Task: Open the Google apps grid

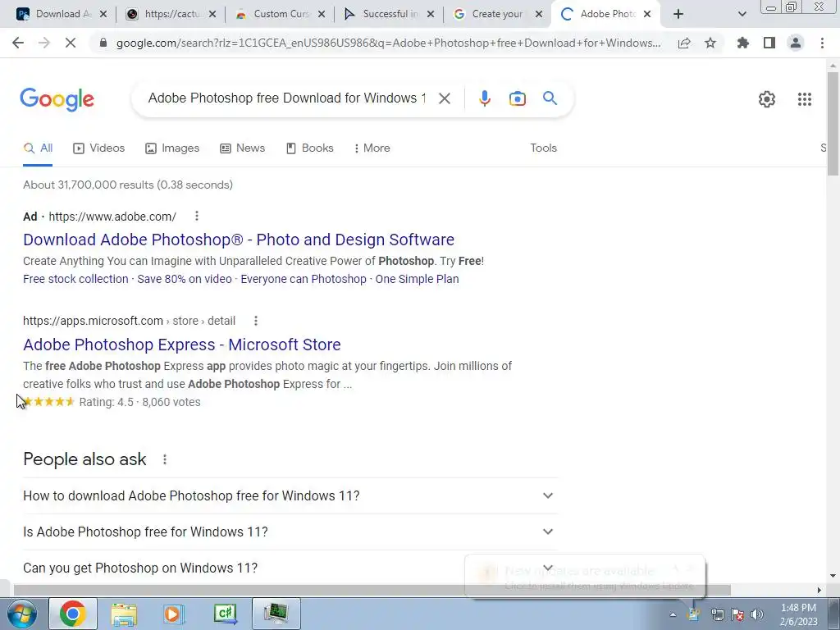Action: [804, 99]
